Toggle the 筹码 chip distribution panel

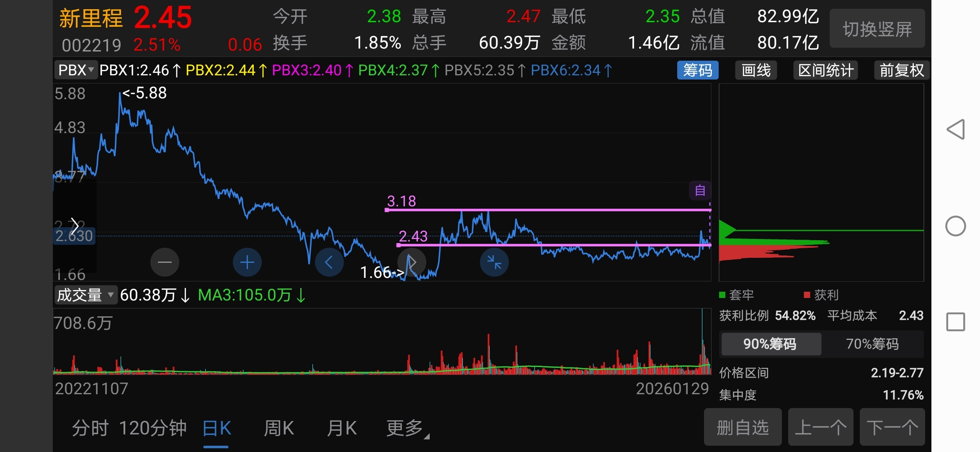[697, 70]
